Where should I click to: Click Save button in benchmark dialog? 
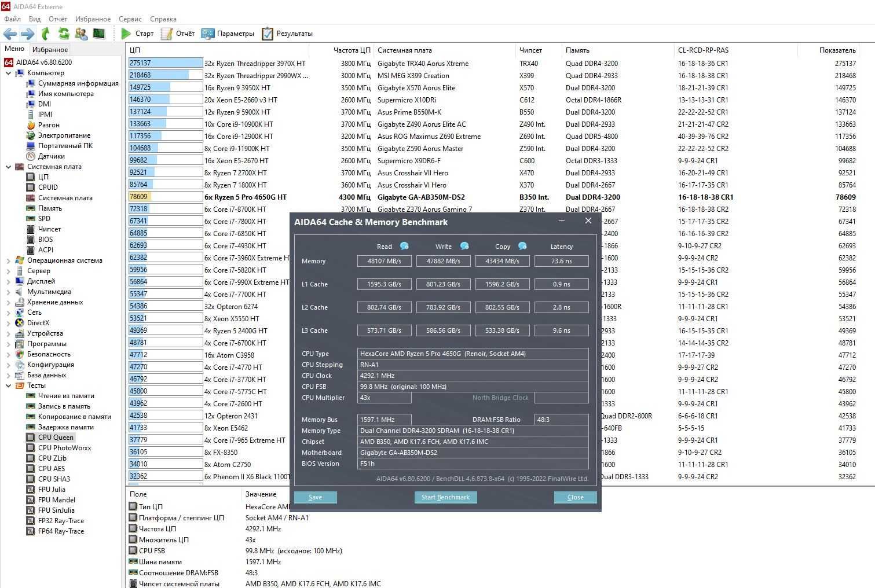click(x=316, y=497)
